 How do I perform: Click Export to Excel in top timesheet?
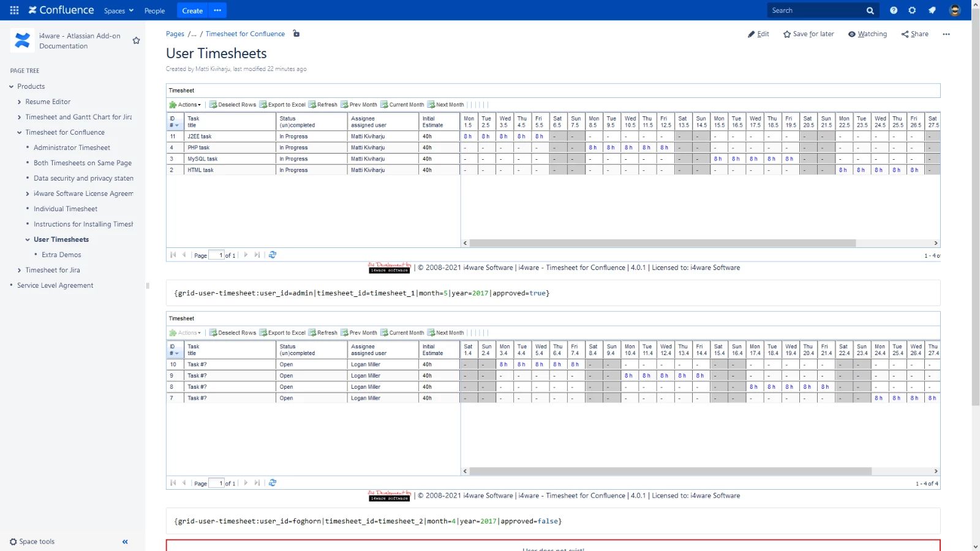[282, 105]
